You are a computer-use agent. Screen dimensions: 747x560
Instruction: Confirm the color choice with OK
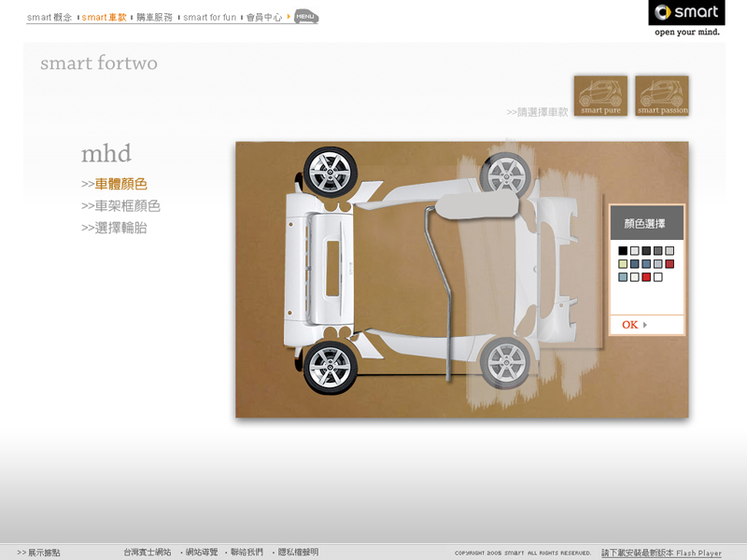tap(634, 325)
